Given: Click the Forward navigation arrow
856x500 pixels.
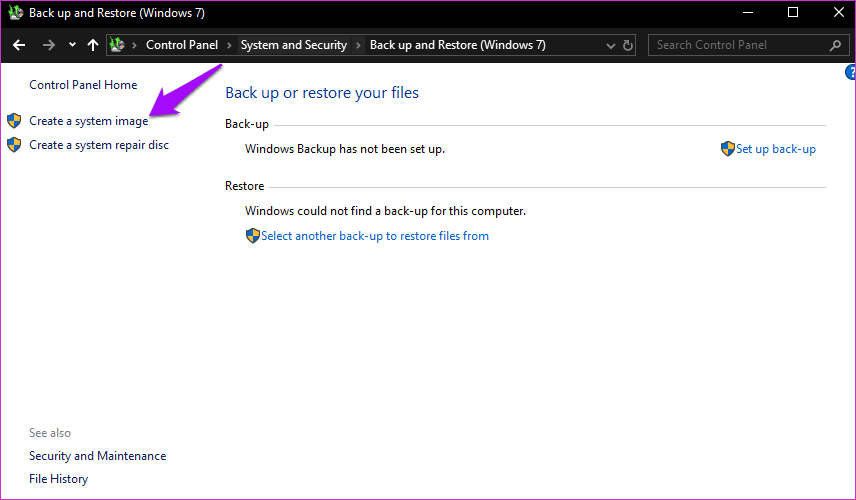Looking at the screenshot, I should point(48,45).
